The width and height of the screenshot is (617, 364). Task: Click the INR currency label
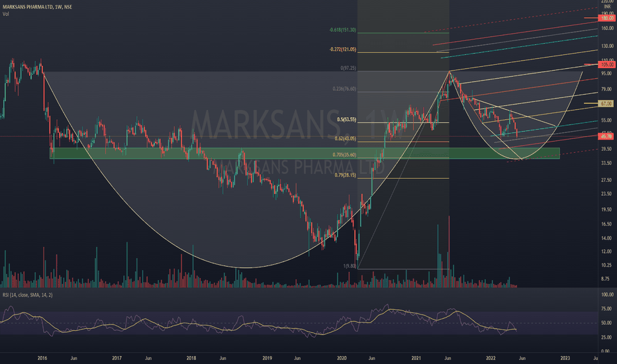point(607,7)
